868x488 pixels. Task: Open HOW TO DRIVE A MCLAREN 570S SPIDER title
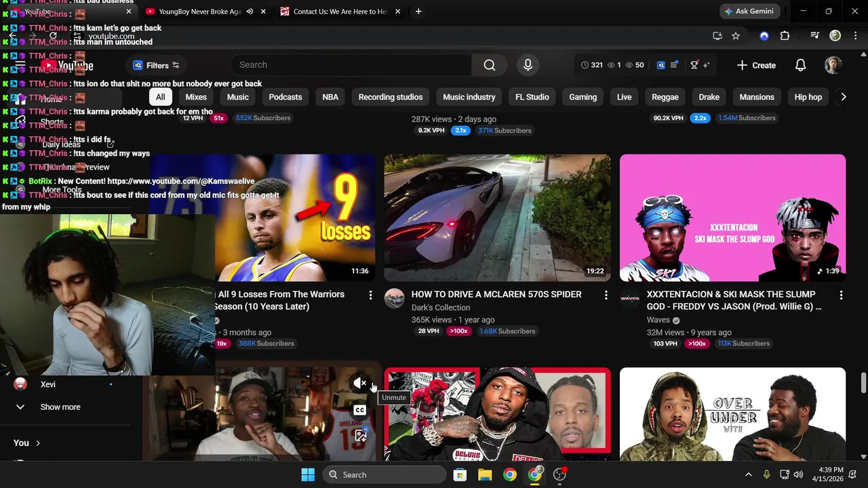(x=496, y=294)
